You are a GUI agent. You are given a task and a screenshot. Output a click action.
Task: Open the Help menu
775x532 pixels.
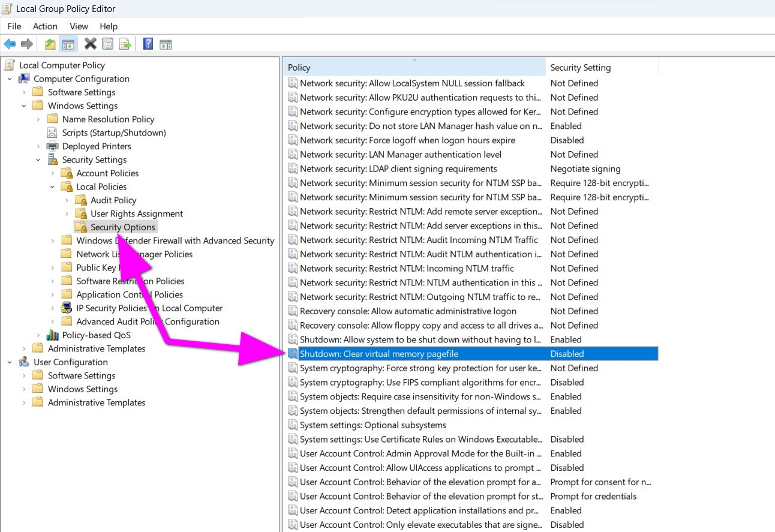(109, 26)
